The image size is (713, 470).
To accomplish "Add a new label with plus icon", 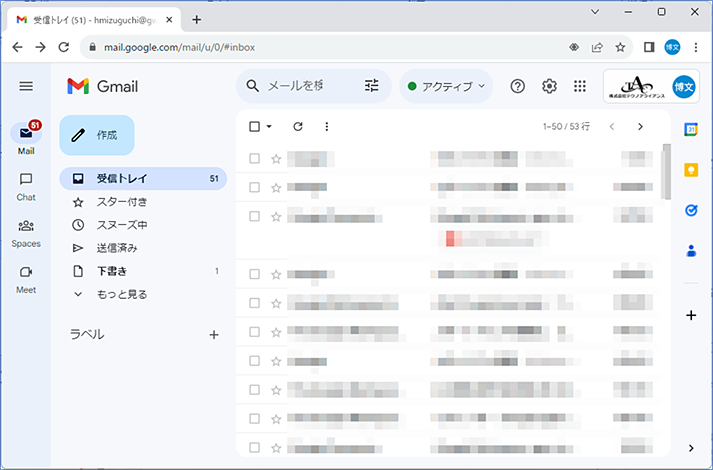I will coord(214,335).
